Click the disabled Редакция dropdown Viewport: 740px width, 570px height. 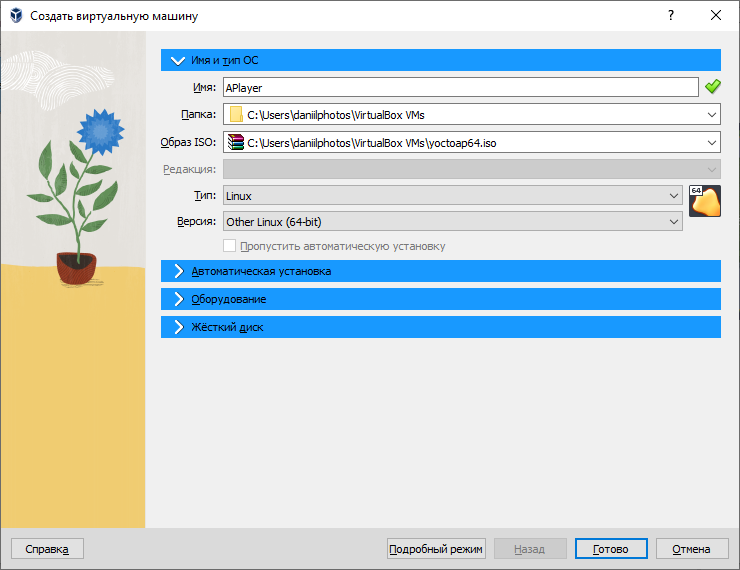click(471, 169)
